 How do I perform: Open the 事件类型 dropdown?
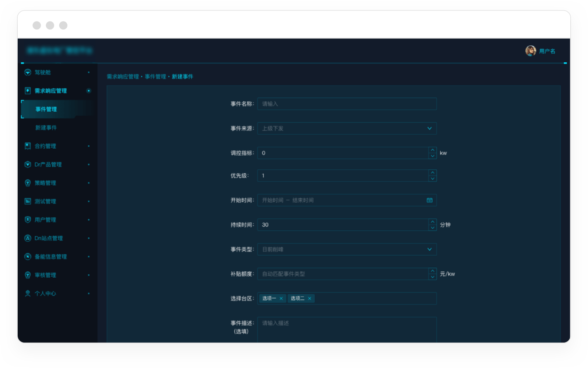[x=347, y=249]
